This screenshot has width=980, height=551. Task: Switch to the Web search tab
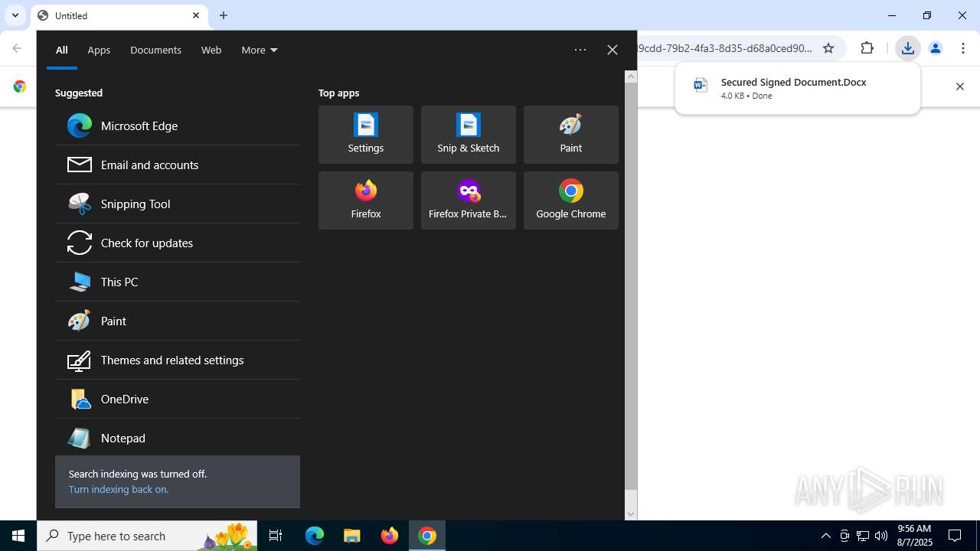tap(211, 50)
